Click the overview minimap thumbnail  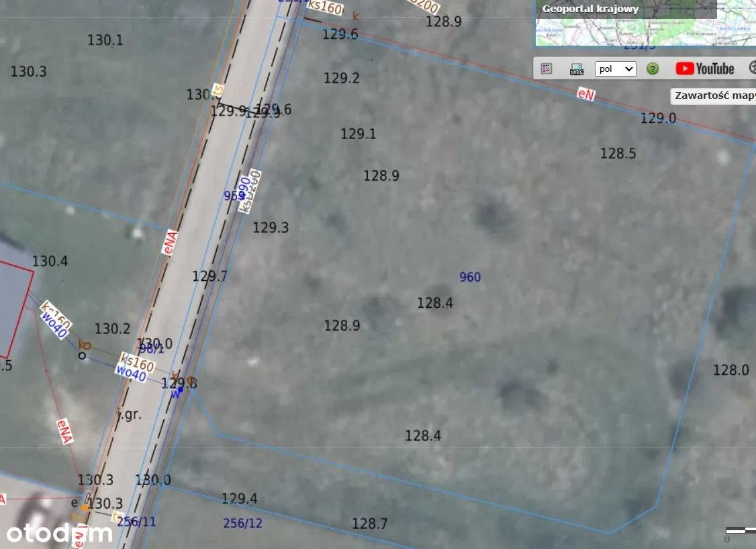(645, 32)
